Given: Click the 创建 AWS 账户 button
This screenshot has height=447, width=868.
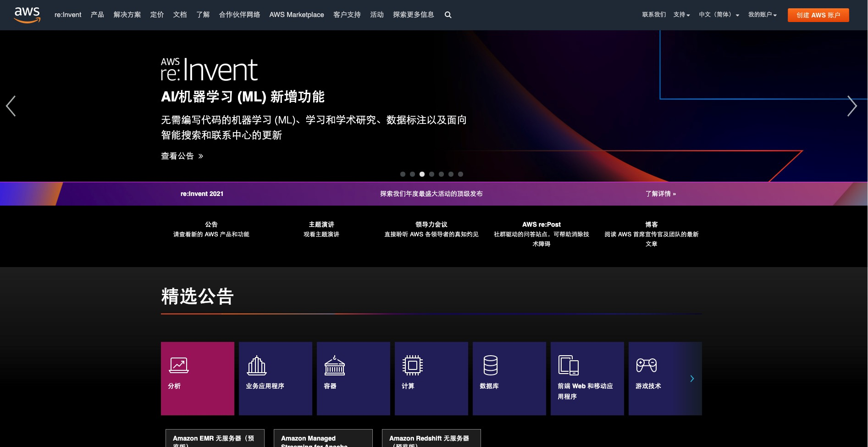Looking at the screenshot, I should coord(818,15).
